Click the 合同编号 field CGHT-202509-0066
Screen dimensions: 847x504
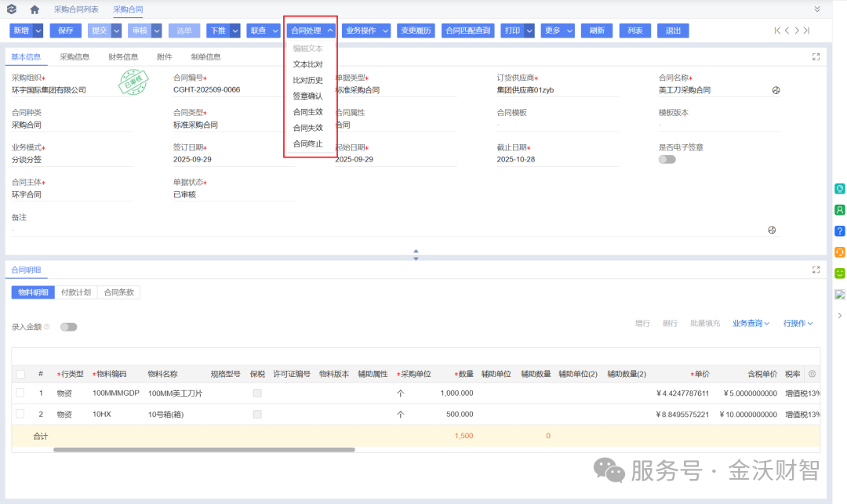point(234,90)
